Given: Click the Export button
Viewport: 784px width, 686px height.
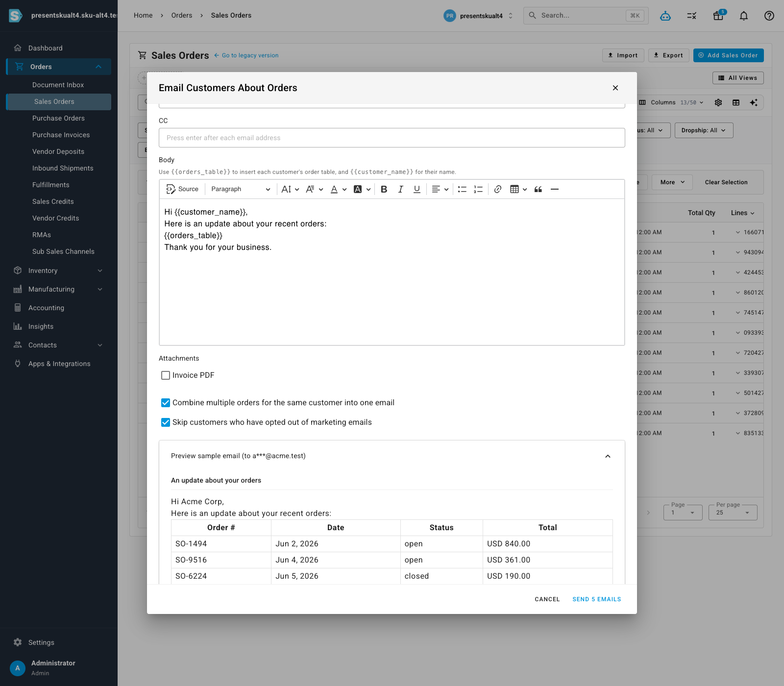Looking at the screenshot, I should pos(669,55).
